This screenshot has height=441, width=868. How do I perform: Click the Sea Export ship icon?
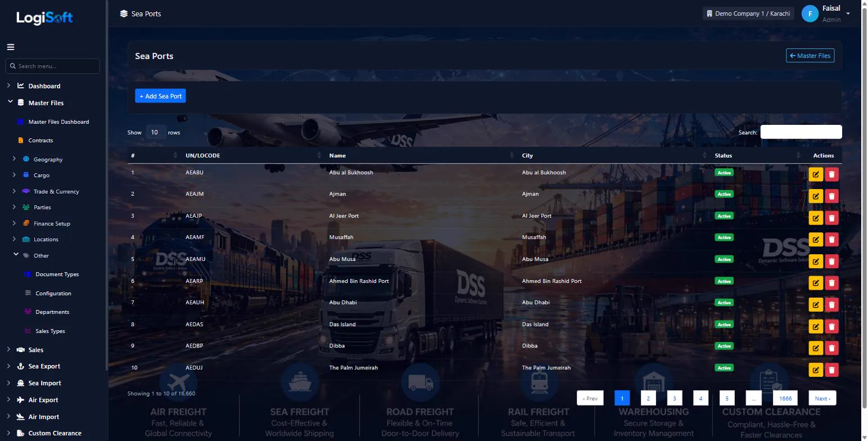point(21,366)
